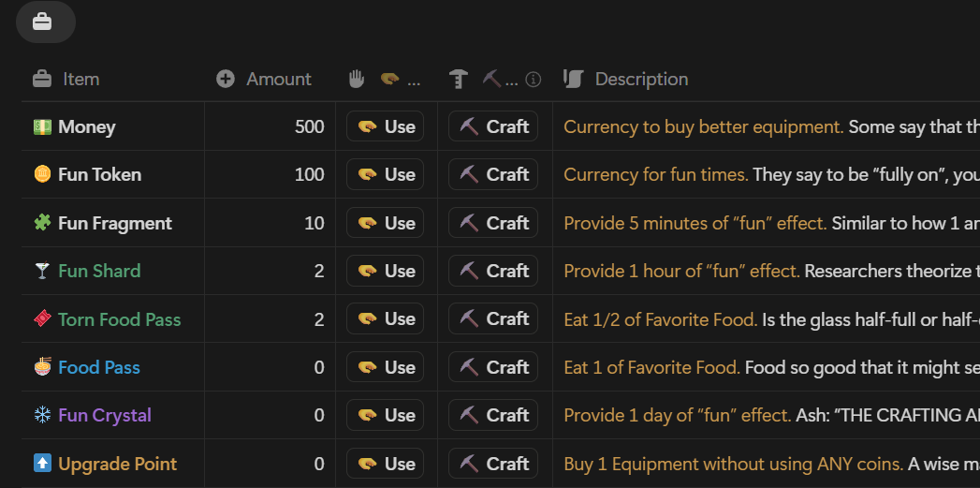This screenshot has height=488, width=980.
Task: Open the Fun Crystal item page
Action: click(x=105, y=415)
